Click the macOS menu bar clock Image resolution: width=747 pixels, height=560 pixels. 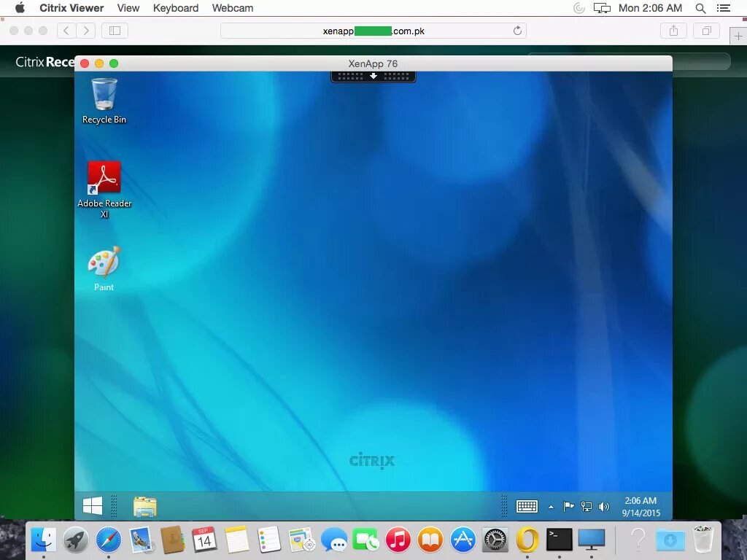pyautogui.click(x=650, y=8)
